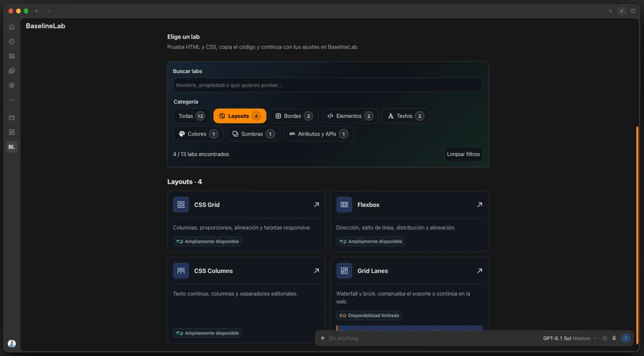Open the Flexbox lab arrow

coord(479,204)
